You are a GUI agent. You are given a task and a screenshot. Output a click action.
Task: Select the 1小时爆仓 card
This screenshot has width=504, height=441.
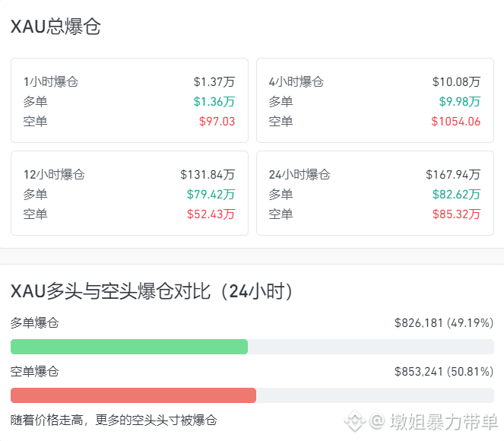point(129,100)
